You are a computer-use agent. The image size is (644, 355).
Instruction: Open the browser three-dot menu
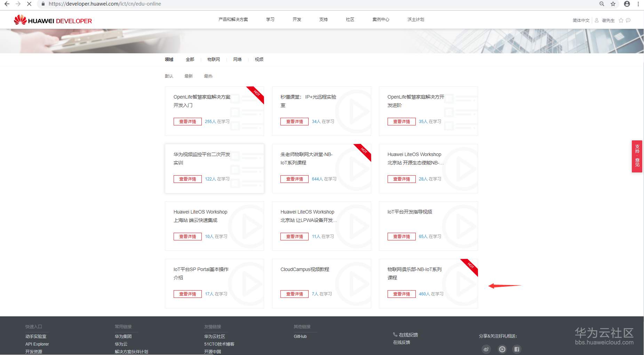(x=638, y=4)
